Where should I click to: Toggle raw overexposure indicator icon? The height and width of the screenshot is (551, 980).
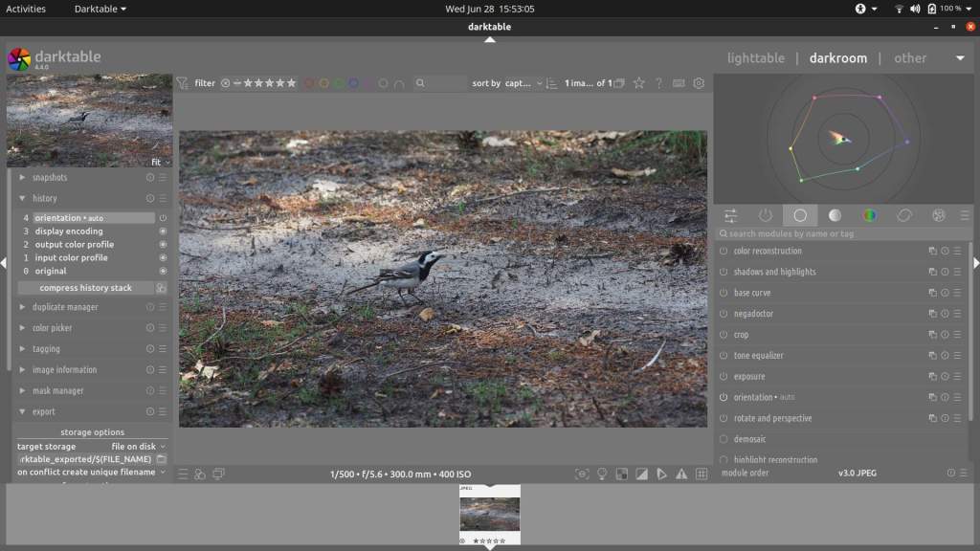[622, 474]
